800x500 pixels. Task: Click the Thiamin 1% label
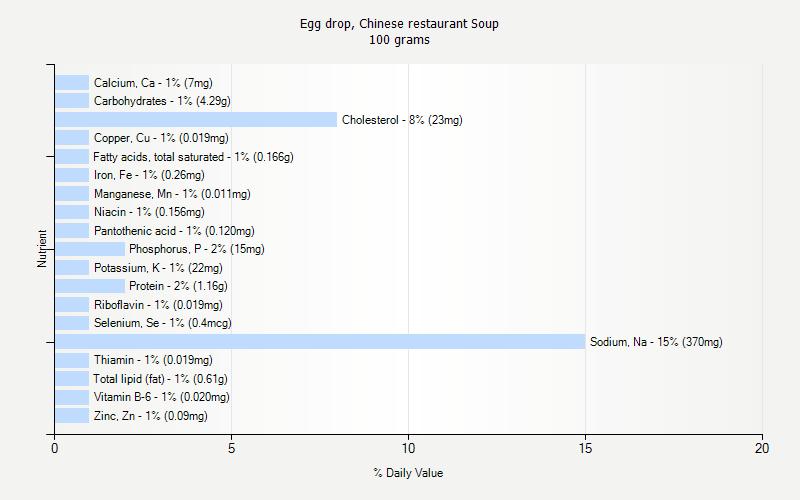(153, 360)
